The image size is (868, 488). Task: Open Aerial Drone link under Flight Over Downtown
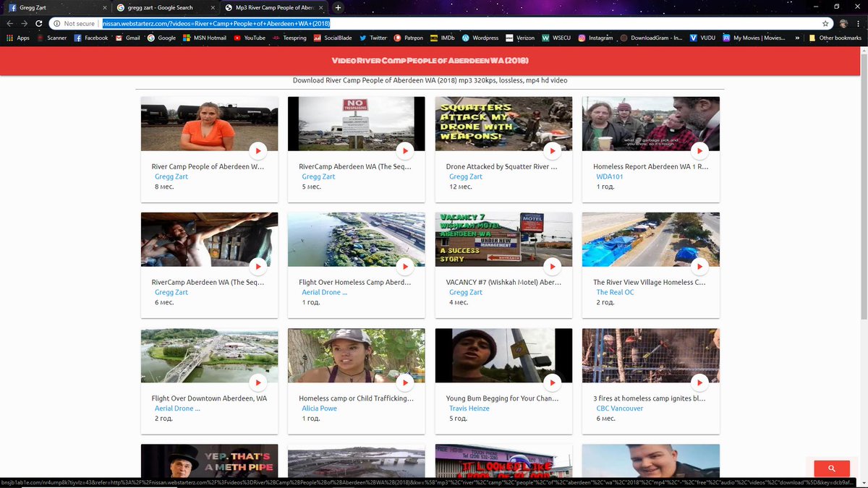click(177, 408)
